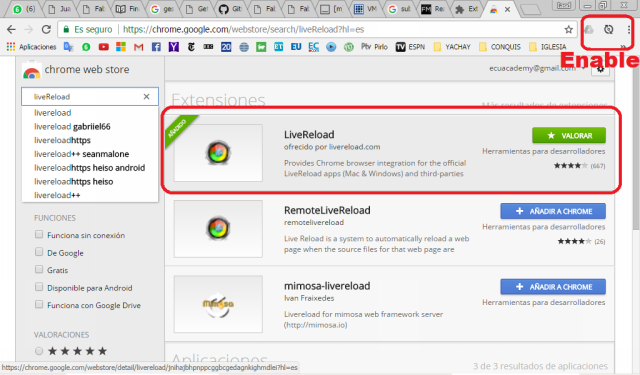Viewport: 640px width, 375px height.
Task: View site security info via the lock icon
Action: [x=66, y=29]
